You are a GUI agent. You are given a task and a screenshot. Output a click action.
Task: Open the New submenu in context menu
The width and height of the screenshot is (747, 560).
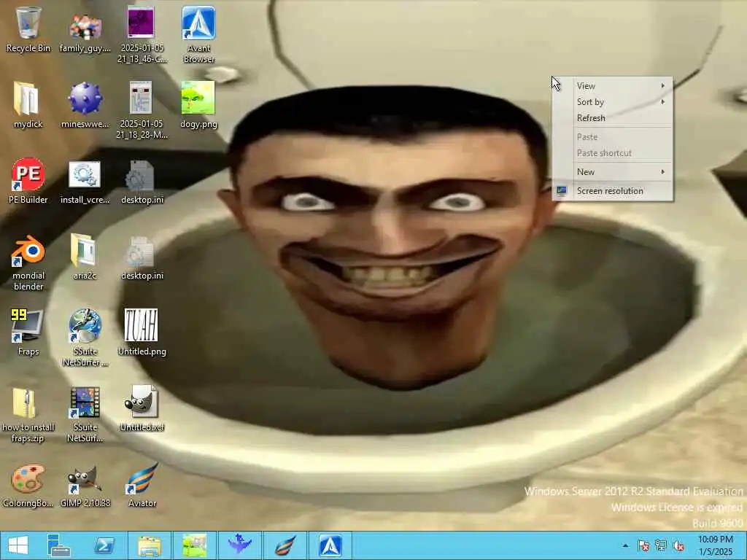pos(613,172)
